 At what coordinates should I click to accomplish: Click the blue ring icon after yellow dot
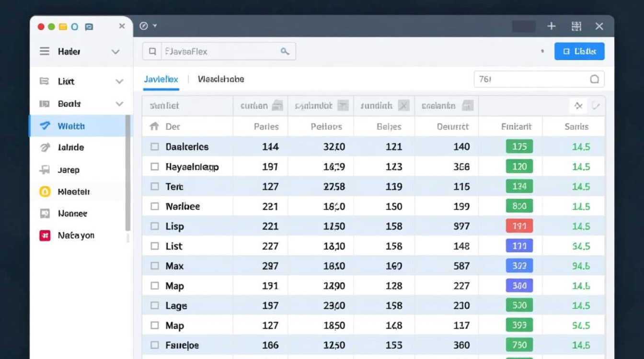[x=74, y=27]
